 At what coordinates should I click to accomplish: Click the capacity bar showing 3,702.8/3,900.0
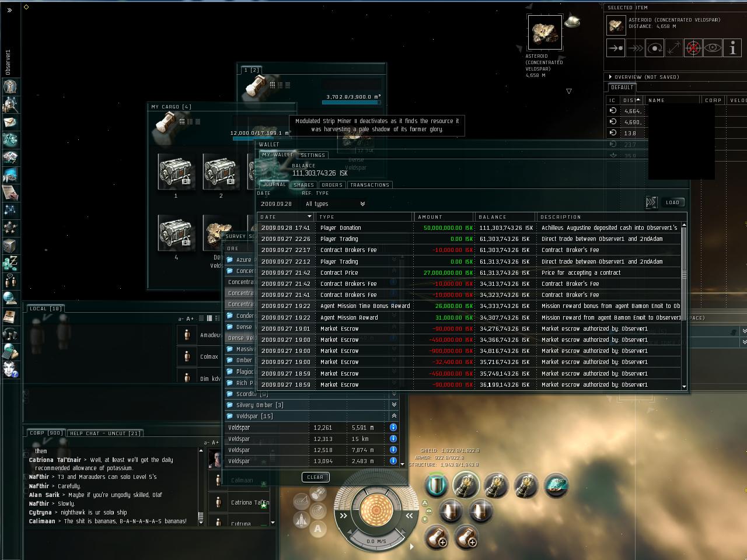point(351,101)
